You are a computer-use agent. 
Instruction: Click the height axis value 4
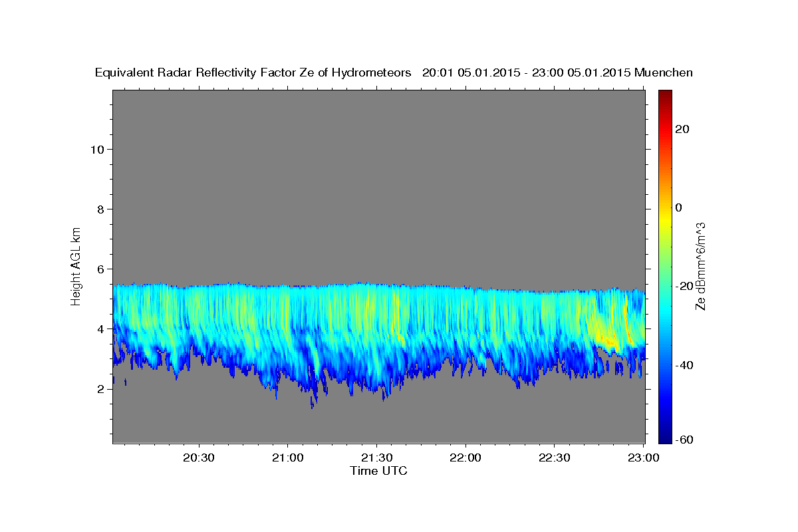pyautogui.click(x=100, y=329)
